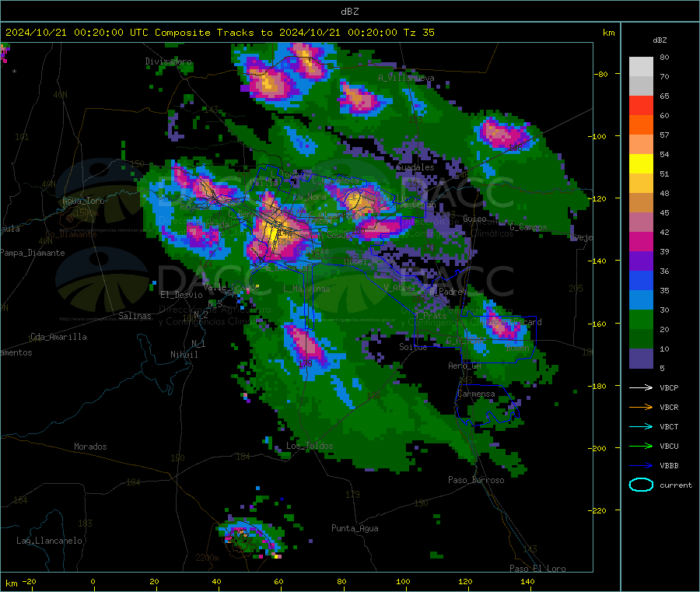Image resolution: width=700 pixels, height=592 pixels.
Task: Click the 140 km horizontal axis tick
Action: 527,582
